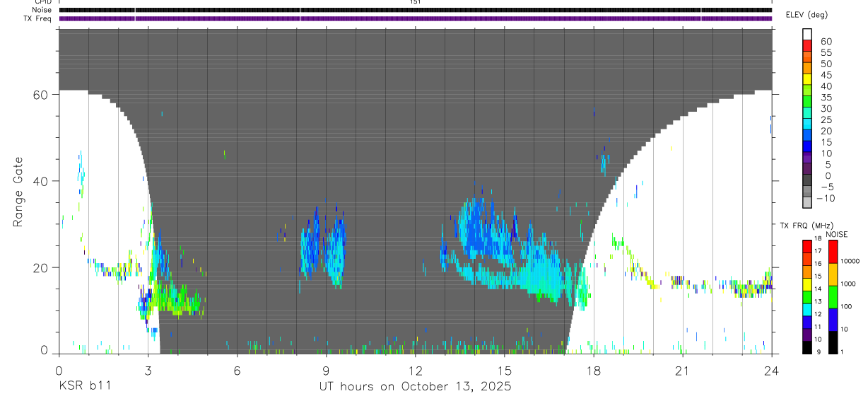Click the '100' NOISE scale label
This screenshot has width=868, height=401.
tap(846, 306)
